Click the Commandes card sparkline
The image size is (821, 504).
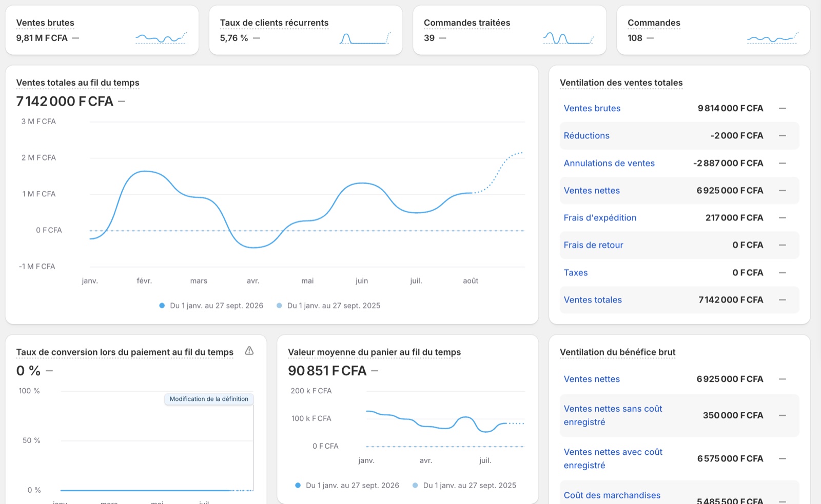pos(773,38)
